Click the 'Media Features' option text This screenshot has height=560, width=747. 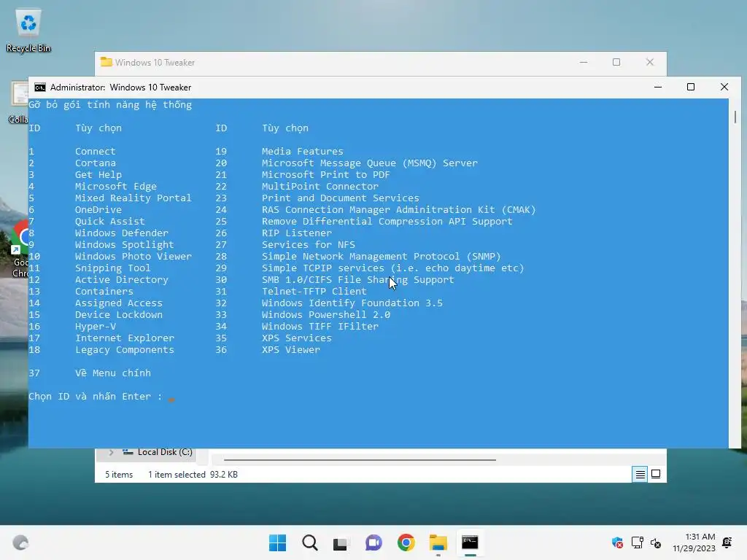coord(303,152)
